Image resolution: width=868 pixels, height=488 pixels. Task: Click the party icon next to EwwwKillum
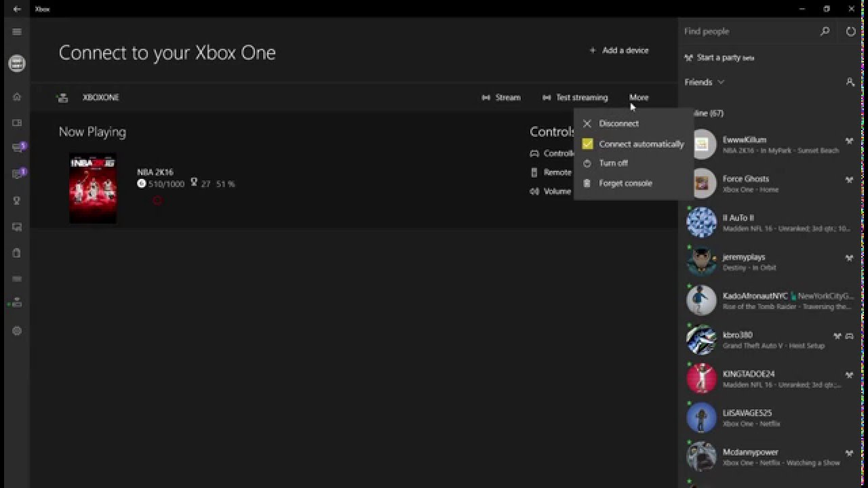click(x=849, y=141)
